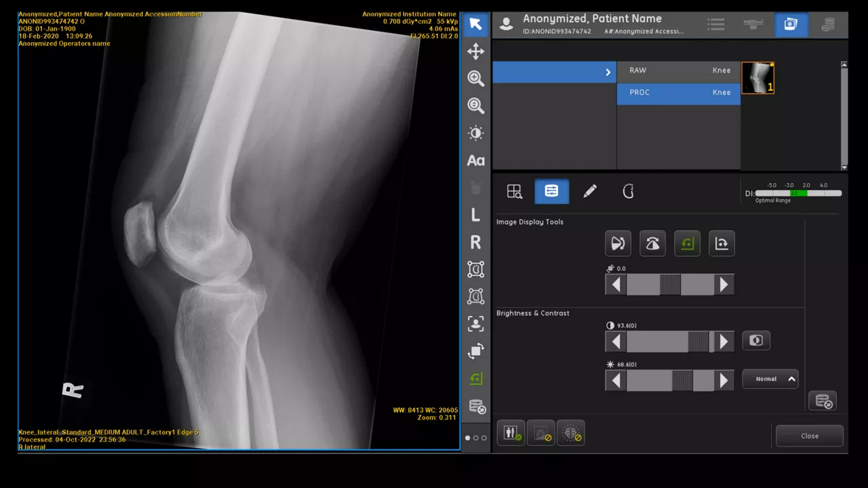Select the zoom-in magnifier tool

pyautogui.click(x=475, y=79)
